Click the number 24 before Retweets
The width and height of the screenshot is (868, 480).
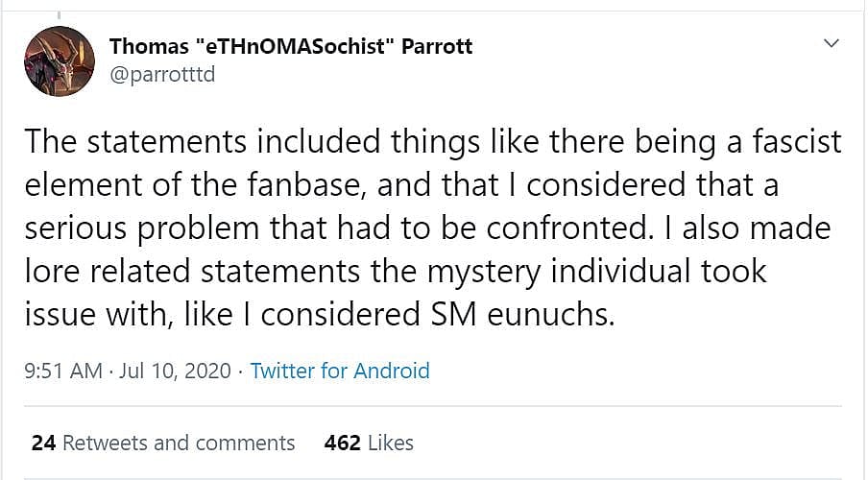pyautogui.click(x=43, y=443)
